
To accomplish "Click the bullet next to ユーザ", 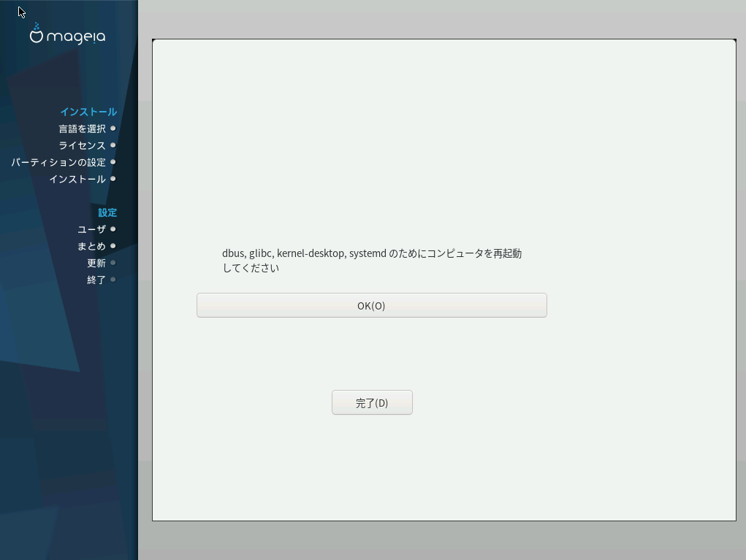I will [113, 229].
